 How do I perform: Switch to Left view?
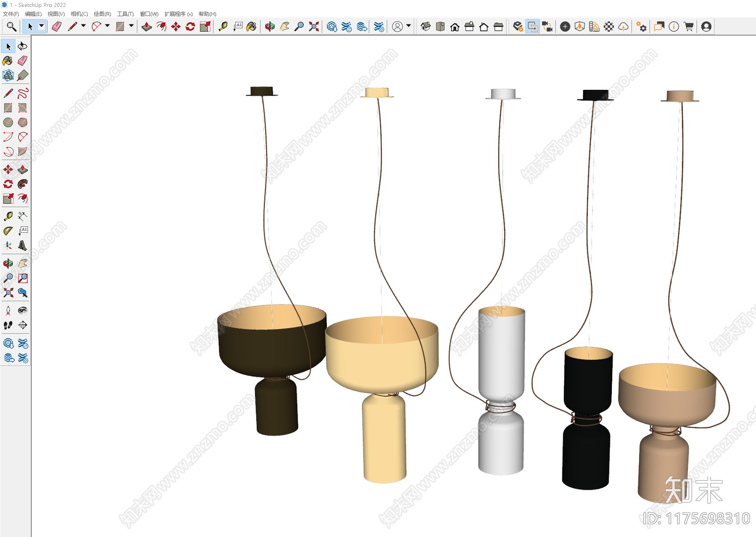[x=498, y=26]
